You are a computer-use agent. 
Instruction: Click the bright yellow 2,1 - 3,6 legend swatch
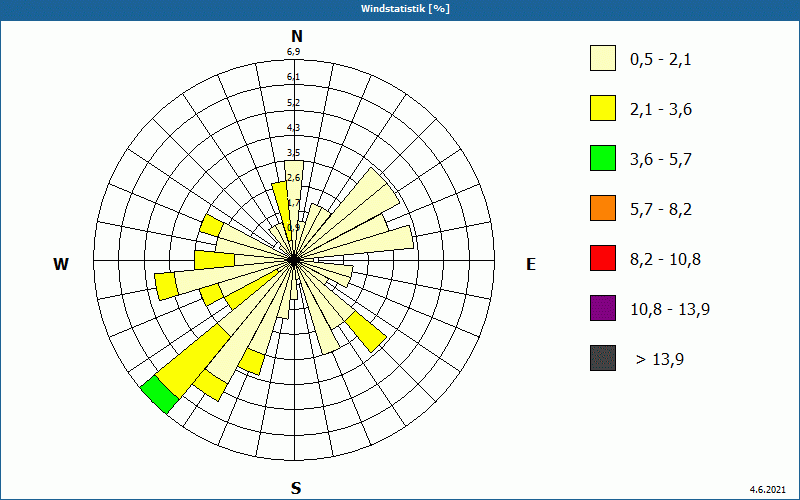pos(603,108)
